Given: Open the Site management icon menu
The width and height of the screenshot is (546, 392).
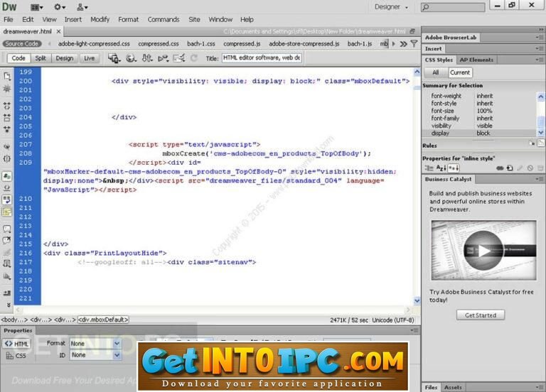Looking at the screenshot, I should [x=82, y=7].
